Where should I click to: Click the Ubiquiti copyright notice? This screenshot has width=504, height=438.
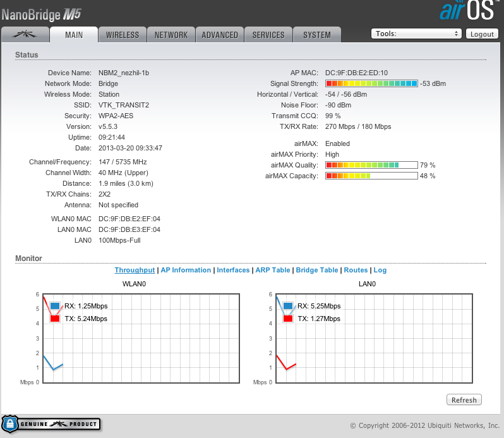coord(424,425)
